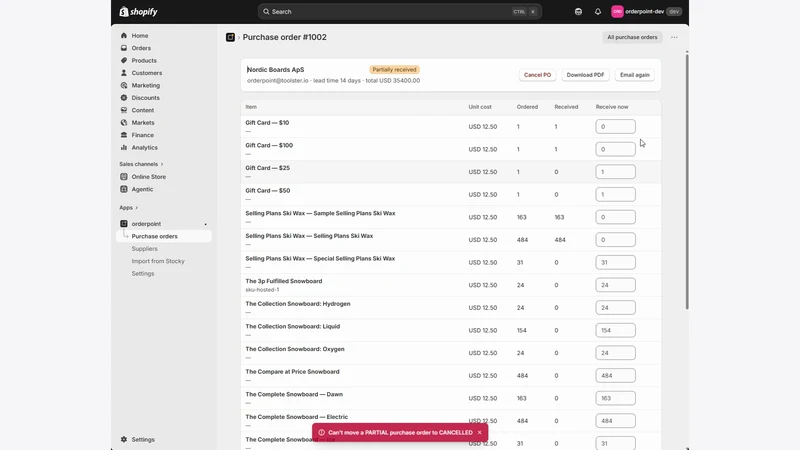Click Receive now field for The 3p Fulfilled Snowboard
The width and height of the screenshot is (800, 450).
coord(615,285)
